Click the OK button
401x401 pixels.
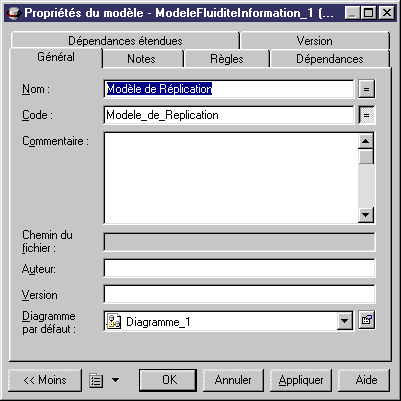coord(168,380)
